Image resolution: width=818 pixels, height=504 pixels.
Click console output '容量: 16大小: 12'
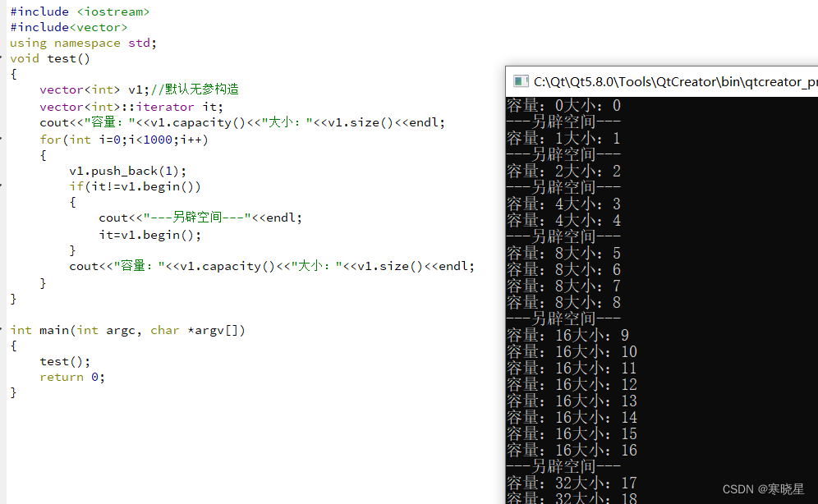572,385
